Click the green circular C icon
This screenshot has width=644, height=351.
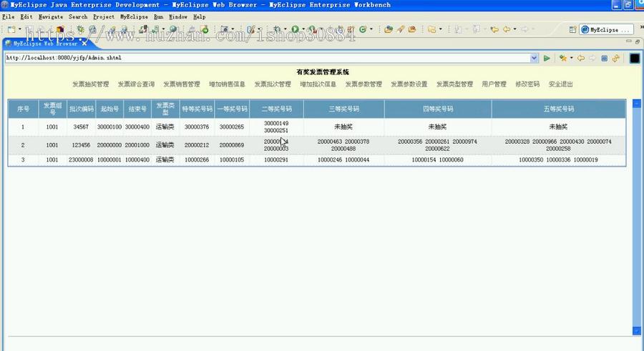(x=363, y=29)
